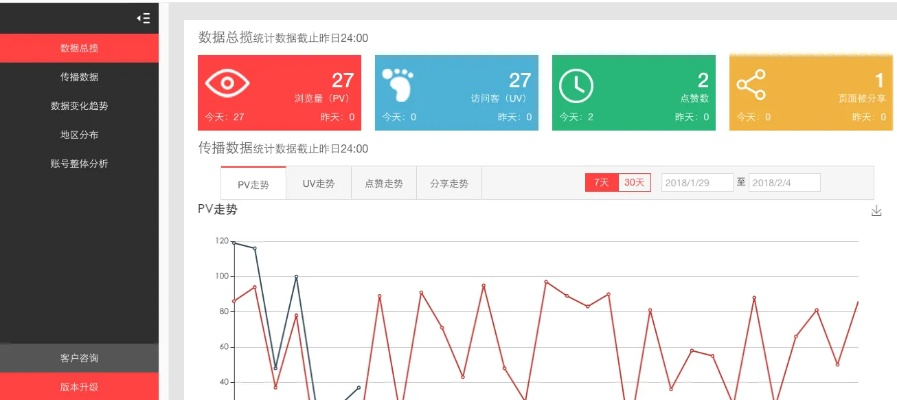Switch to the 点赞走势 tab
Viewport: 897px width, 400px height.
(x=383, y=184)
